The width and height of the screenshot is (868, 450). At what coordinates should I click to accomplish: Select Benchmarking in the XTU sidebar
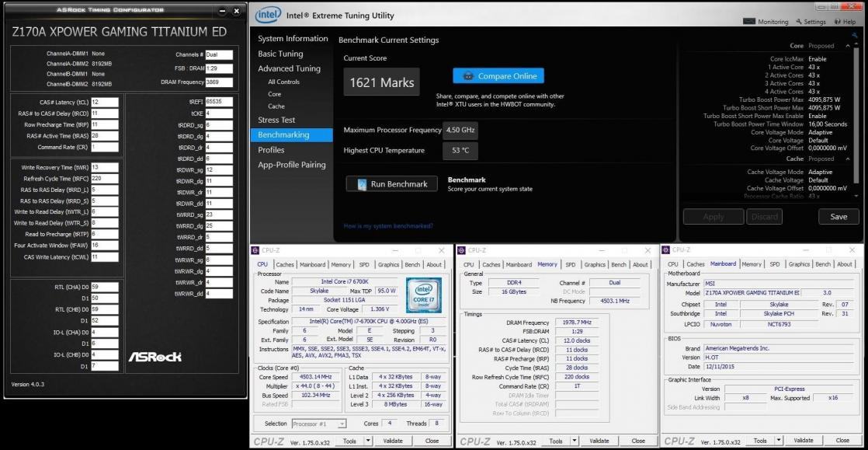(x=291, y=134)
